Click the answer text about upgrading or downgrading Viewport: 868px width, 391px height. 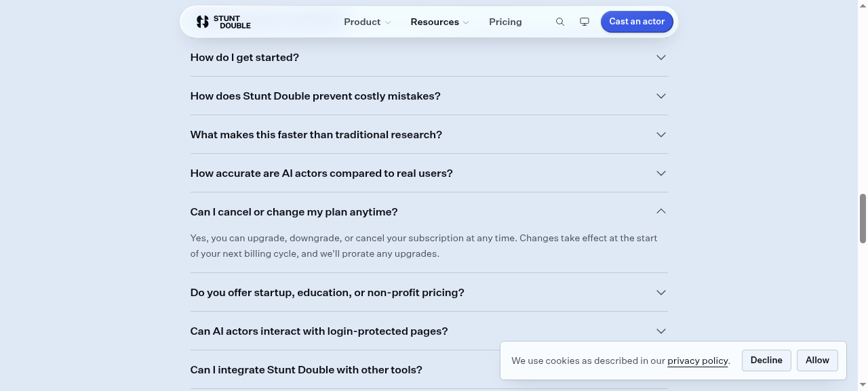[424, 246]
